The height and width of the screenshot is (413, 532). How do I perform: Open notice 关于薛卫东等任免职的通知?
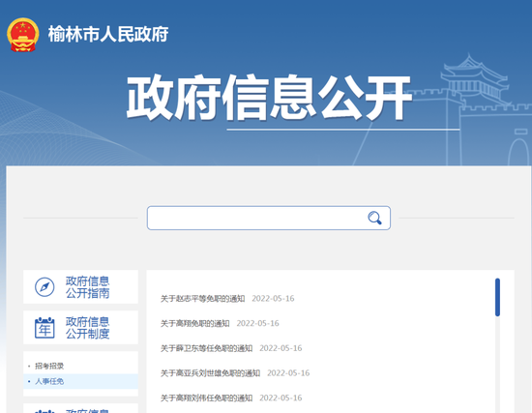206,348
